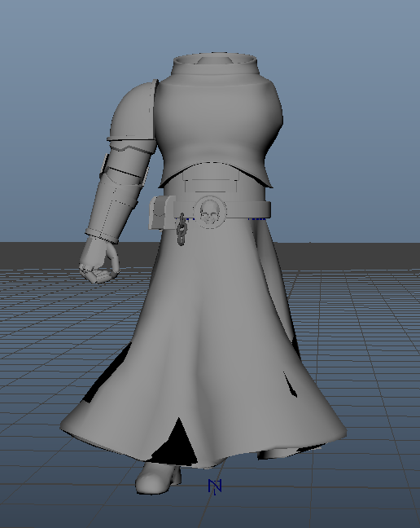Click the belt strap right of the skull
This screenshot has height=528, width=420.
[249, 209]
